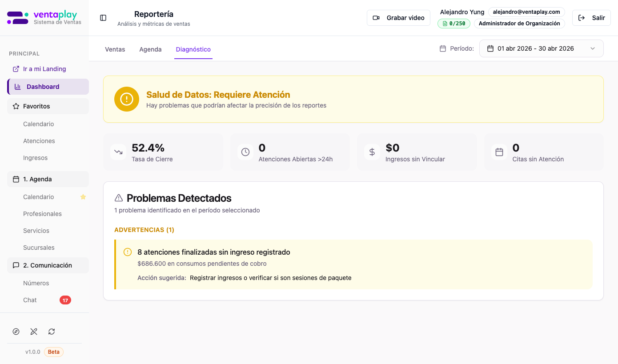Open Números under Comunicación
The height and width of the screenshot is (364, 618).
click(36, 283)
